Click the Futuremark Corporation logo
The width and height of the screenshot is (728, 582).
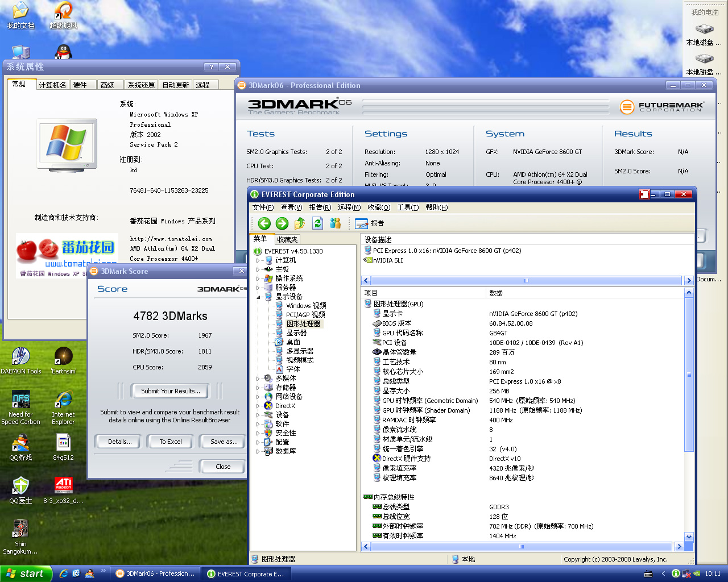(662, 106)
